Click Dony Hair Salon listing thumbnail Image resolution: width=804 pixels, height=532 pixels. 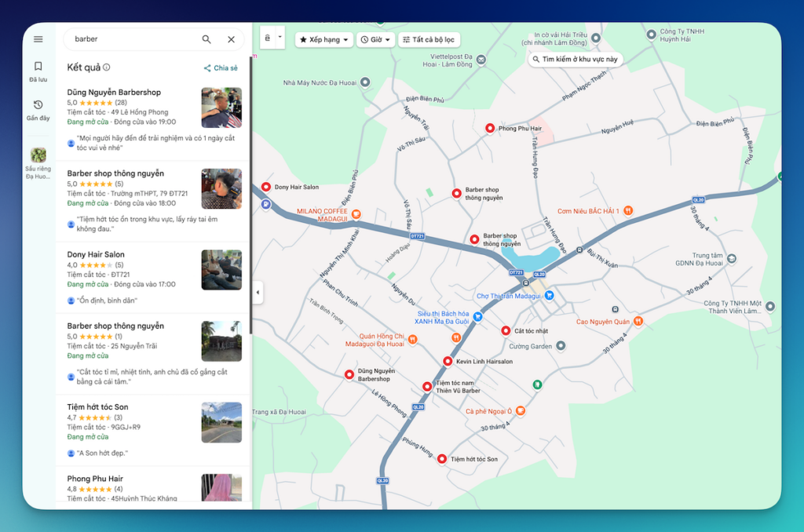(x=221, y=270)
